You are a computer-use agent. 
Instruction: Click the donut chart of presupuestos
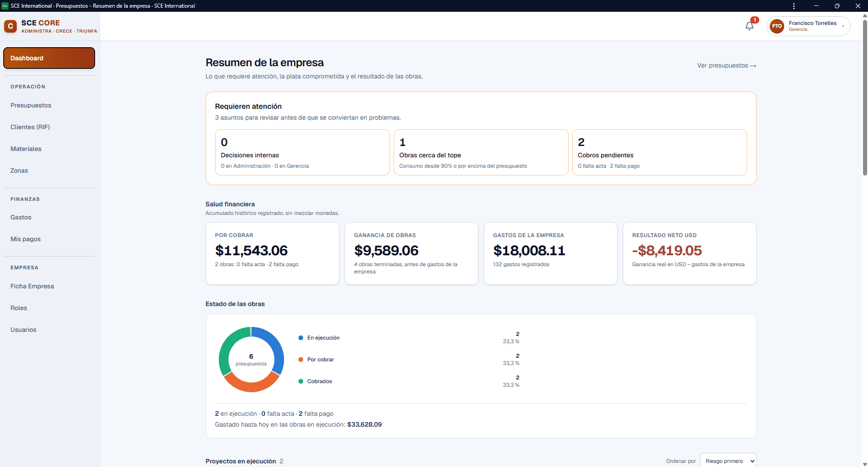[251, 360]
